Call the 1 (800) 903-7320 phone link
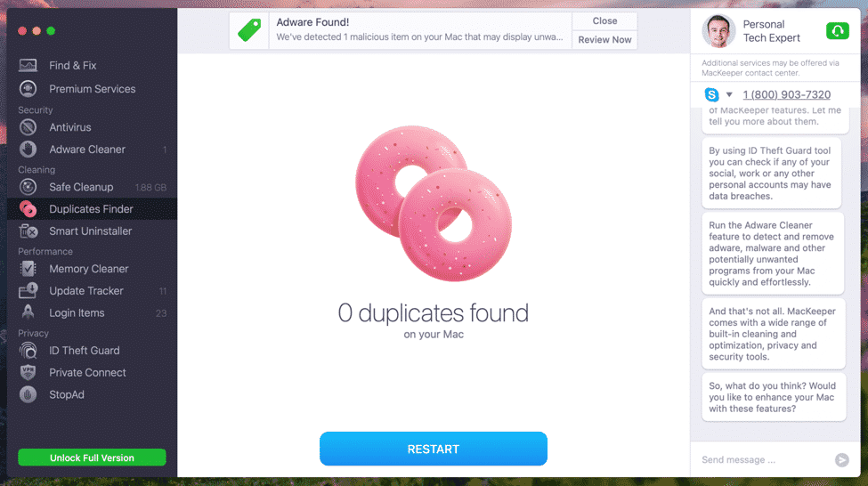 coord(787,94)
